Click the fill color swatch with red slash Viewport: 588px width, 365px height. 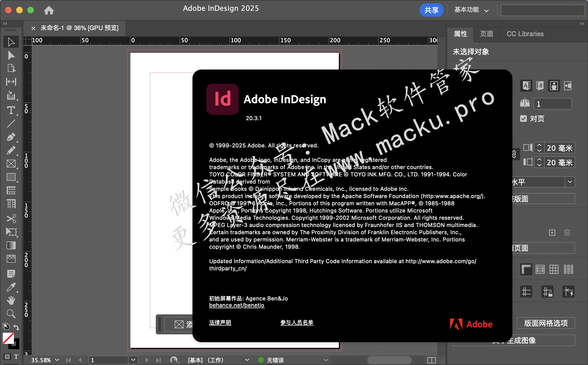(8, 338)
